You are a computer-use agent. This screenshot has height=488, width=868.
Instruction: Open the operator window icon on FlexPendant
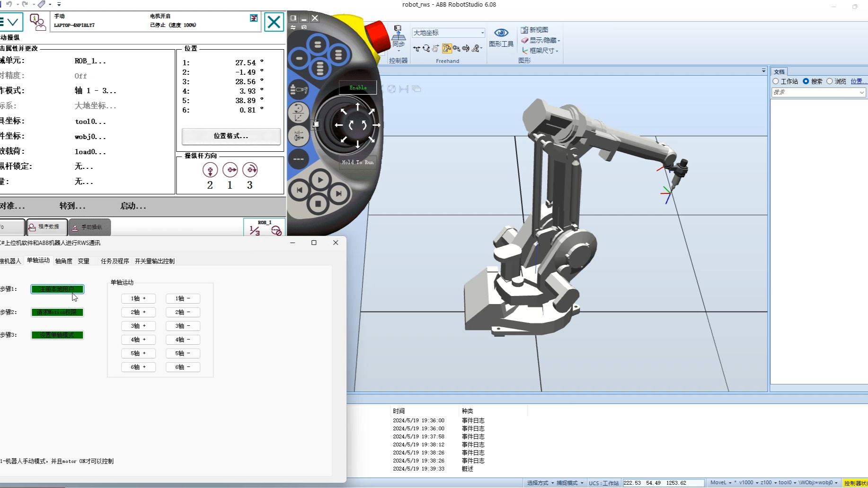pyautogui.click(x=37, y=22)
